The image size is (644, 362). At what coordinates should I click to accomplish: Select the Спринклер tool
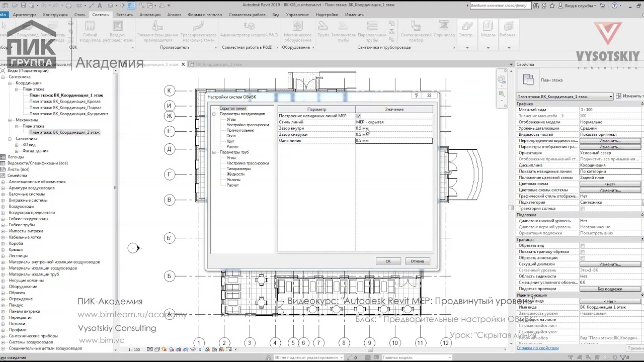(444, 29)
